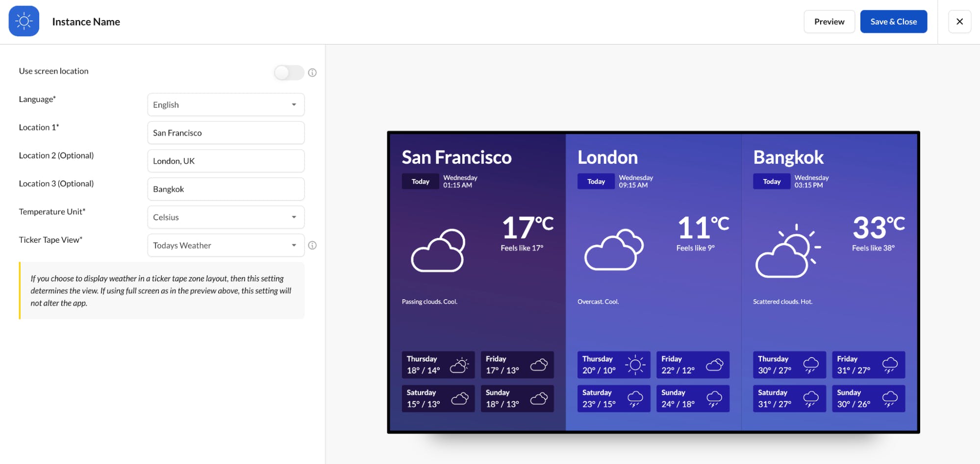Open the Temperature Unit dropdown

coord(225,217)
